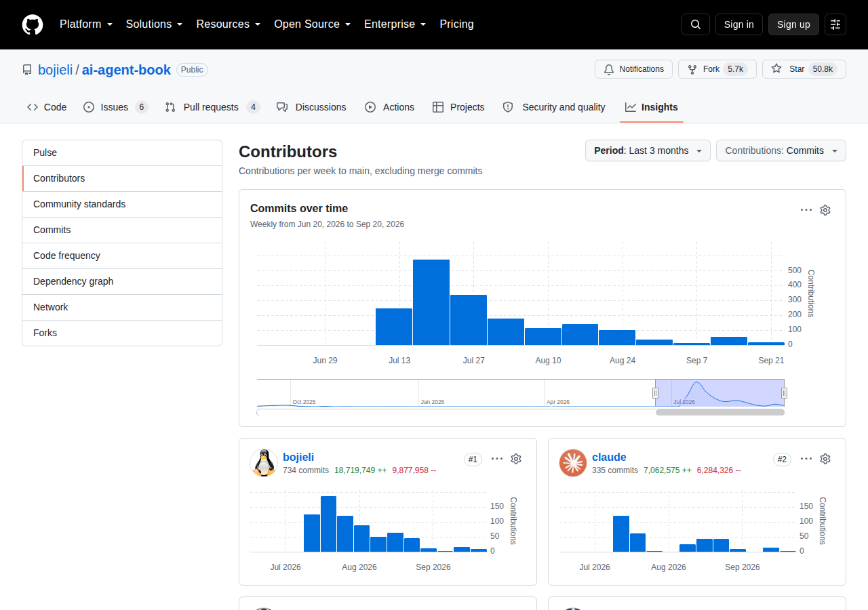
Task: Open the Contributions: Commits dropdown
Action: (781, 150)
